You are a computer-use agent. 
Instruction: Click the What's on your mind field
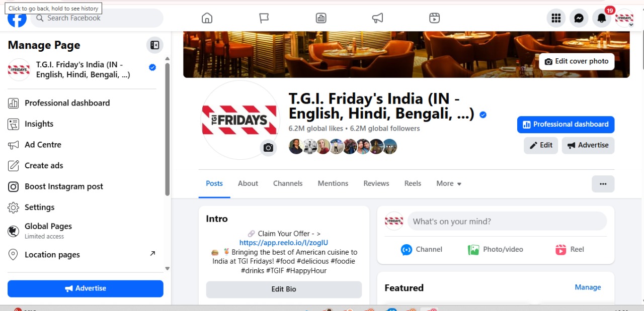507,221
